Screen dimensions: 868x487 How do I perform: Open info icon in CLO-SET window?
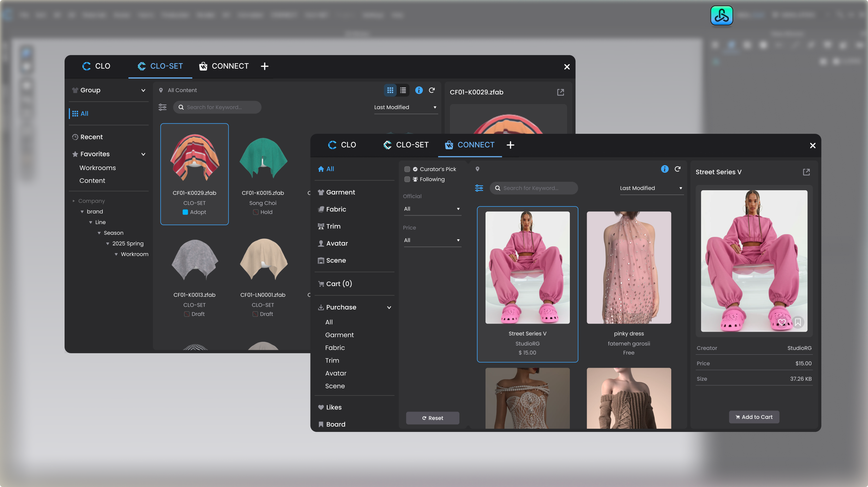point(419,90)
